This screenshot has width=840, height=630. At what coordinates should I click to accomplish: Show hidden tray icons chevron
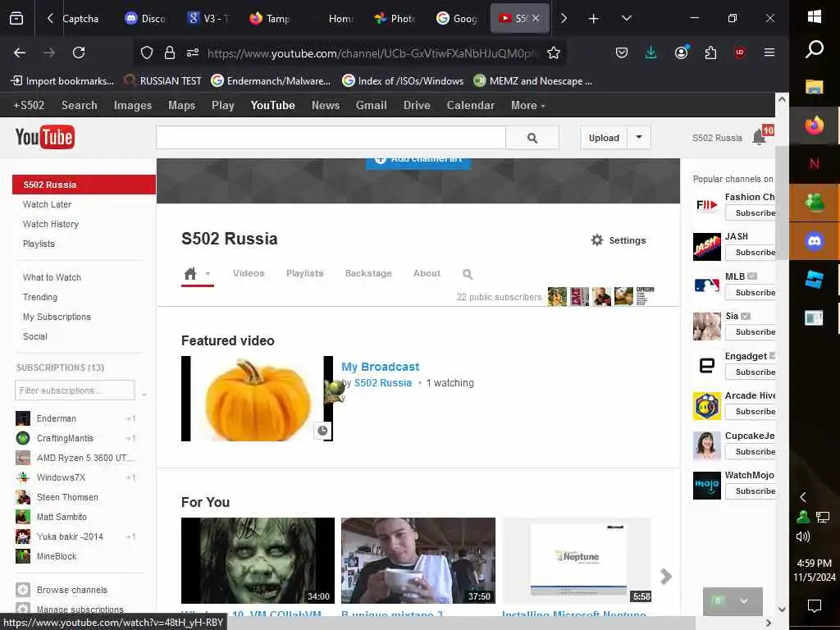[802, 497]
